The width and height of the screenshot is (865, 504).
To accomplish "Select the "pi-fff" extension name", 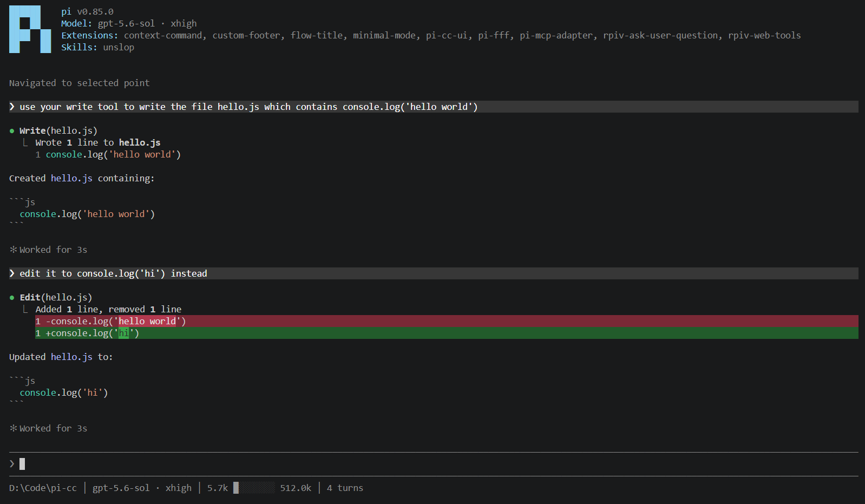I will pos(494,35).
